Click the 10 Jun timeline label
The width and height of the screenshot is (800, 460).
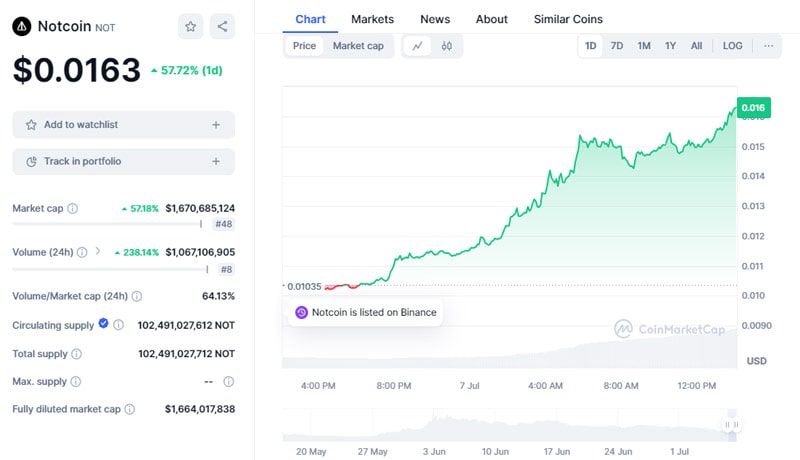(495, 452)
